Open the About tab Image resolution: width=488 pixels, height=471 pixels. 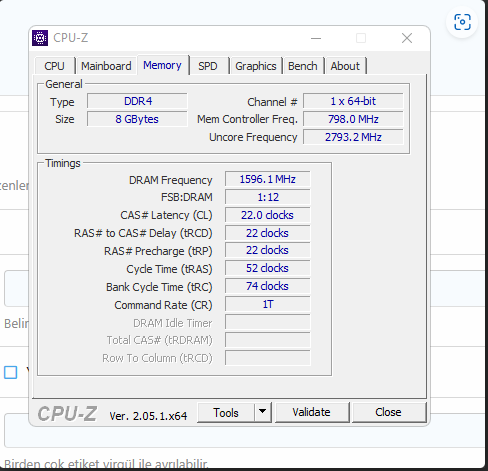click(345, 66)
